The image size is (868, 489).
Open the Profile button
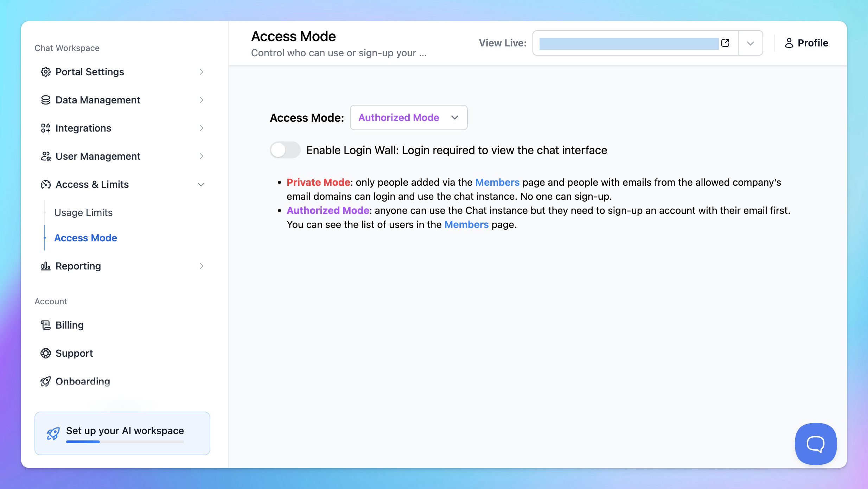pos(806,43)
